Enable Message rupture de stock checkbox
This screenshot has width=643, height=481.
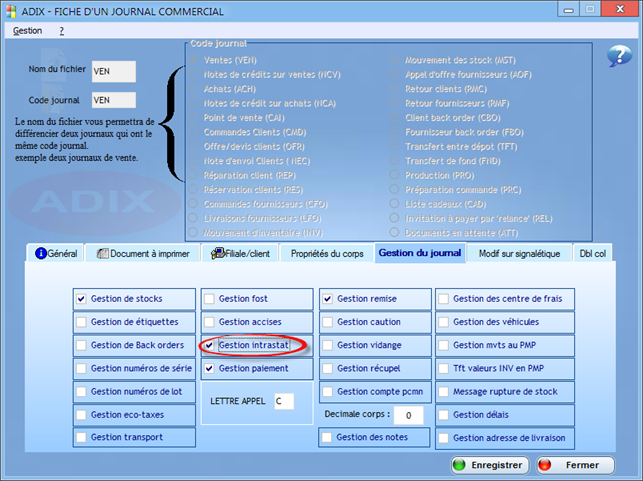pos(444,391)
